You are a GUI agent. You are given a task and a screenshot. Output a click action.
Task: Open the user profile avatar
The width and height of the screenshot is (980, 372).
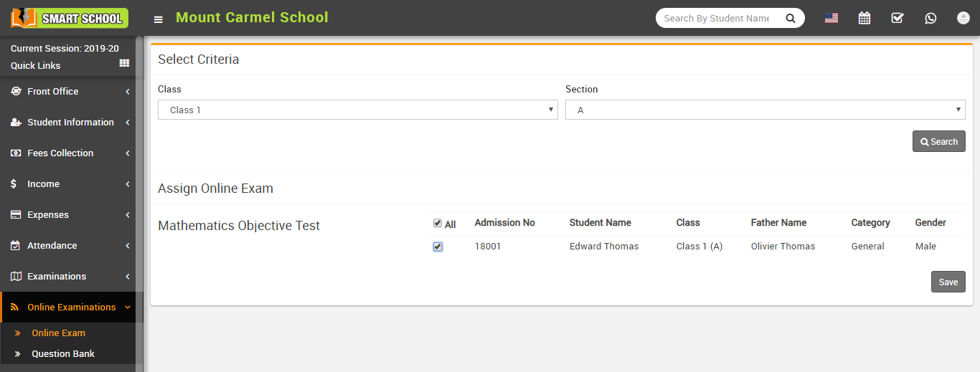(963, 19)
